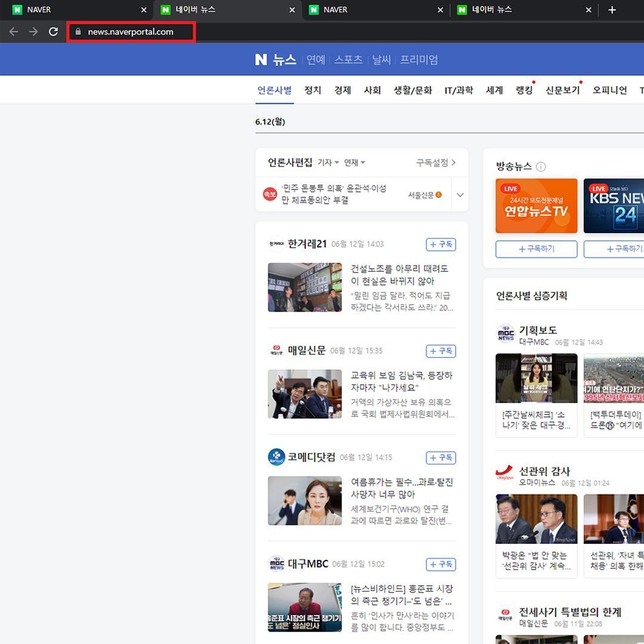
Task: Subscribe to 매일신문 with 구독 button
Action: [441, 351]
